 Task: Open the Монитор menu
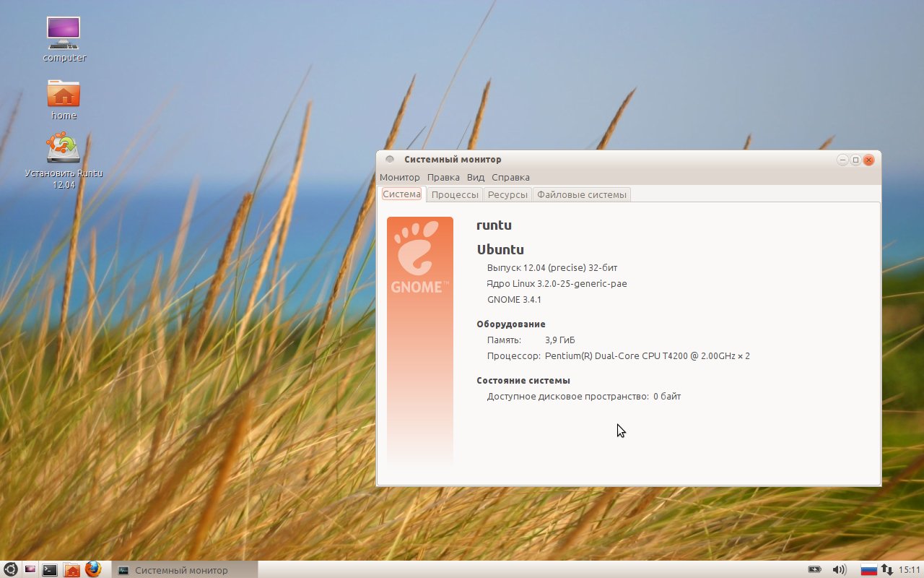click(x=399, y=177)
